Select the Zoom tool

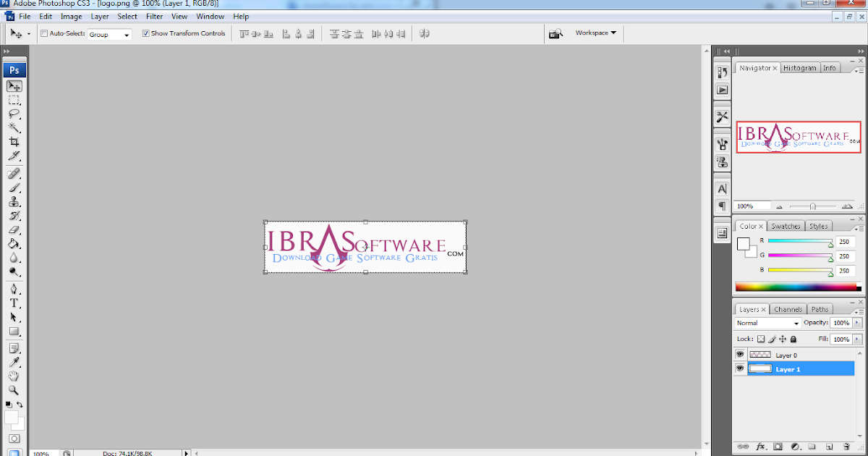(x=14, y=390)
